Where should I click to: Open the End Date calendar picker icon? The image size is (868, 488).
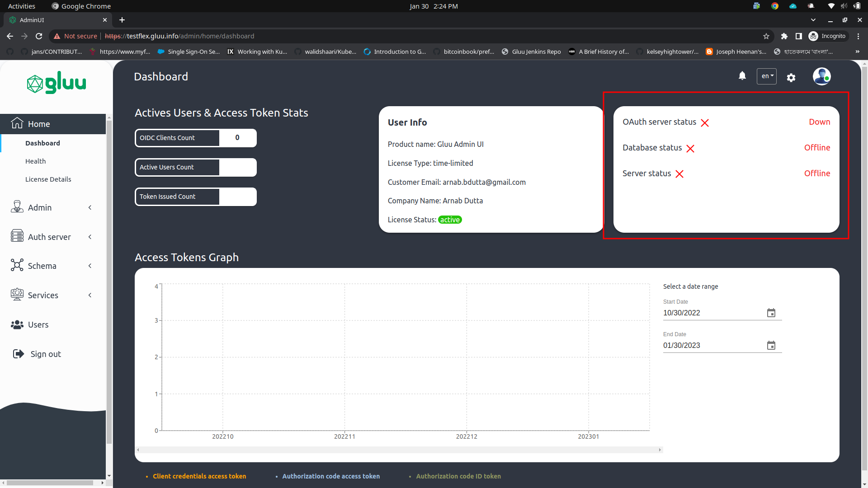pos(772,345)
